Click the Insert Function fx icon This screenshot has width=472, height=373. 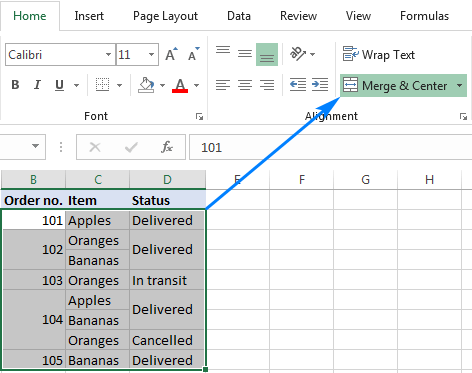pyautogui.click(x=167, y=147)
